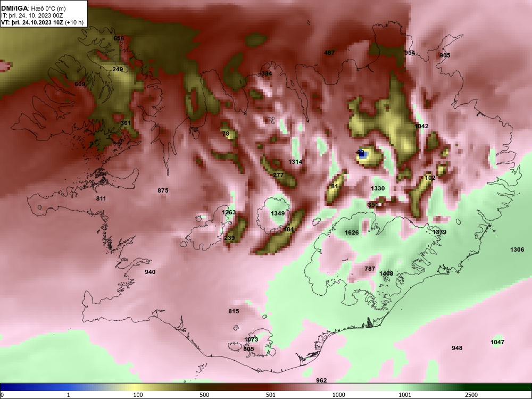Pick the 487 value

(x=329, y=53)
